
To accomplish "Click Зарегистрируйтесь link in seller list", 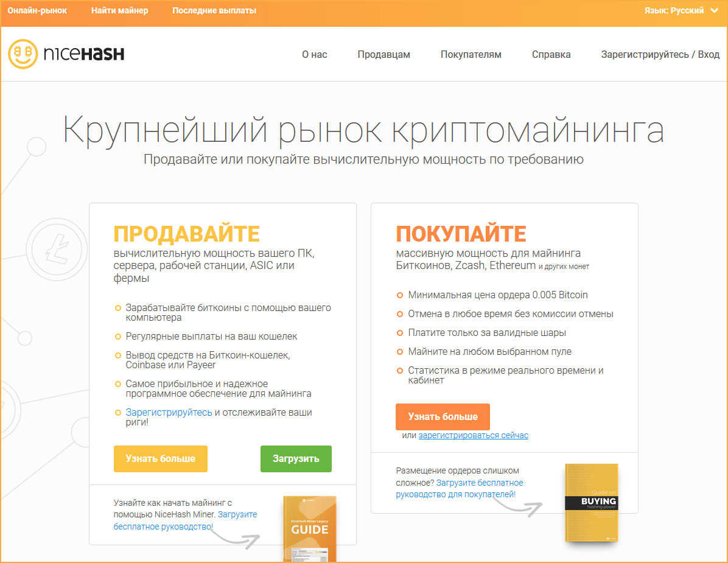I will click(x=169, y=412).
